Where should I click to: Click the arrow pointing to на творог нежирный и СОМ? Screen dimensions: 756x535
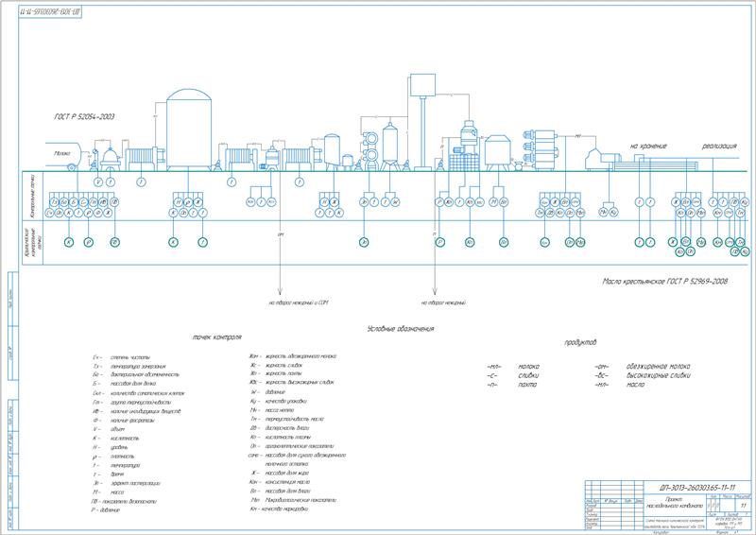[280, 232]
